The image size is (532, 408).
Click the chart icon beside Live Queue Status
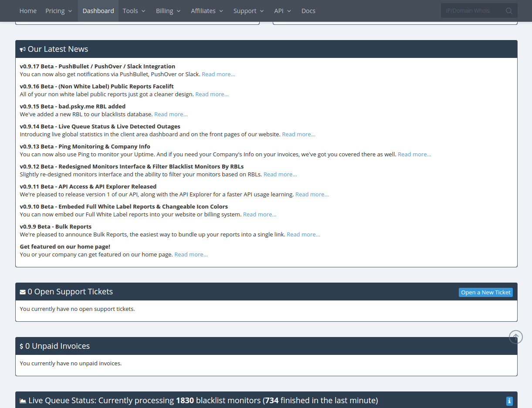(23, 401)
